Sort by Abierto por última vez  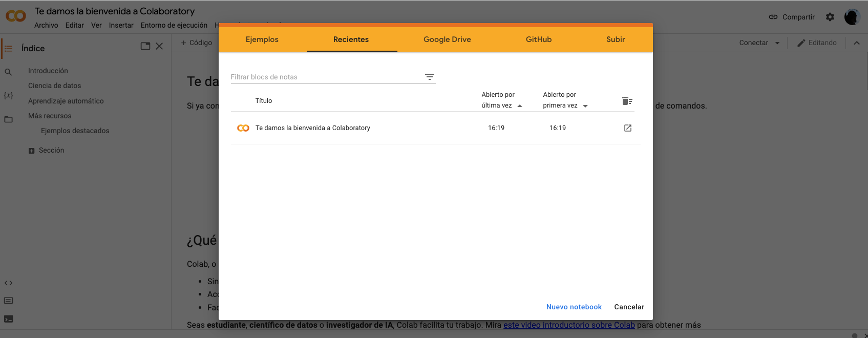tap(501, 100)
